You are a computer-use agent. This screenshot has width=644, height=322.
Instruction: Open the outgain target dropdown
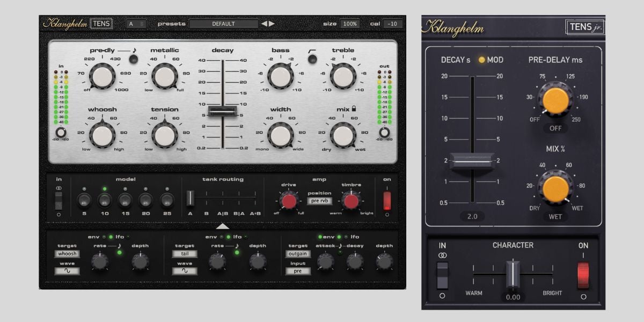[298, 254]
